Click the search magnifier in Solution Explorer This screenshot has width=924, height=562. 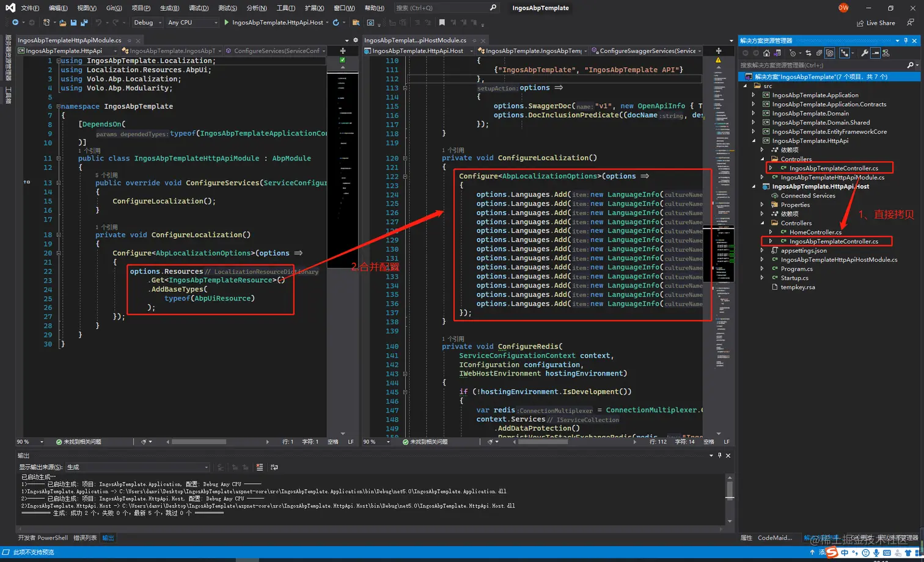(x=910, y=65)
